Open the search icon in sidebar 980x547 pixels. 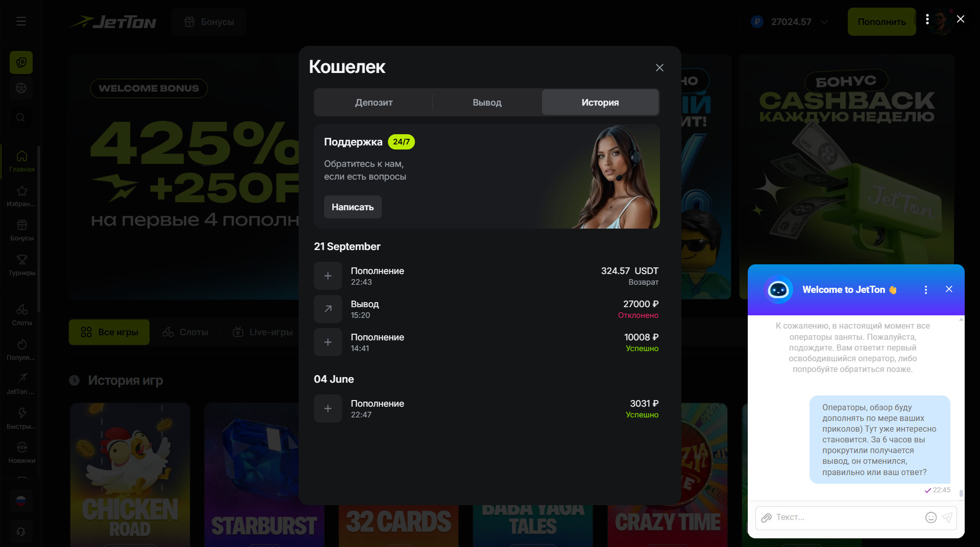20,117
